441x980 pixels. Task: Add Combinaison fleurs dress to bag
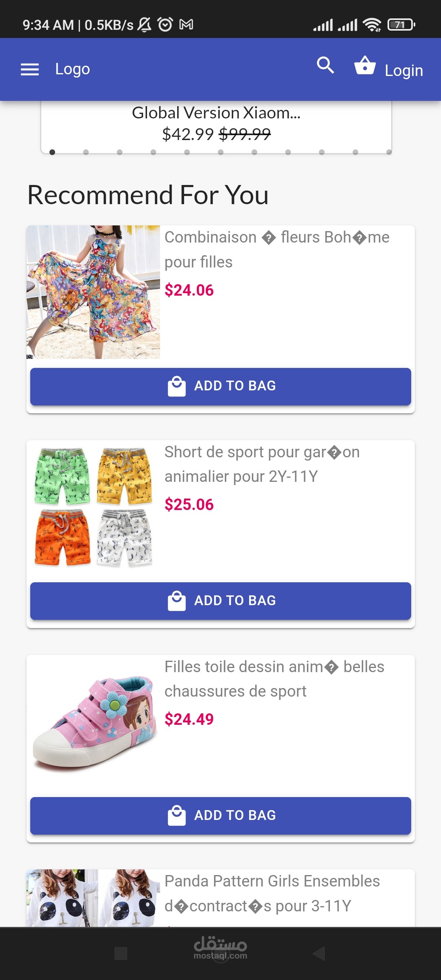[x=220, y=386]
